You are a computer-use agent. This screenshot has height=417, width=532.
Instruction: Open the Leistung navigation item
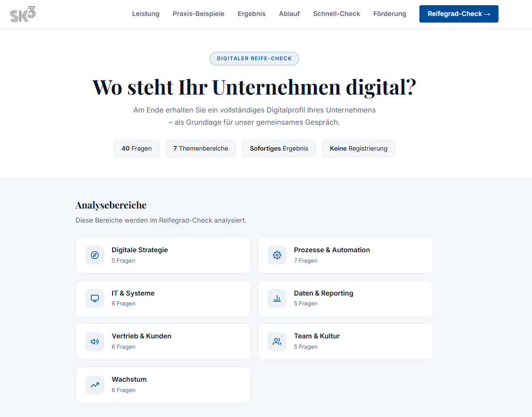(146, 14)
